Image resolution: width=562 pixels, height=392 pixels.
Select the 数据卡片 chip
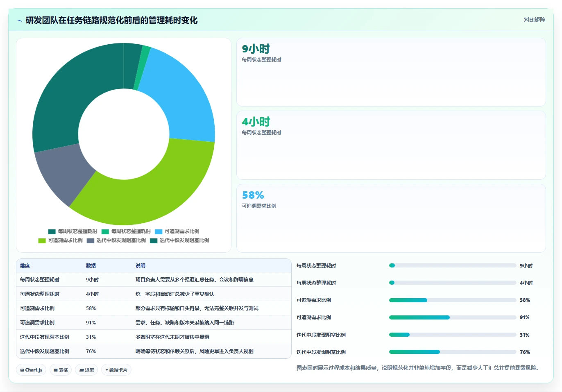(116, 370)
